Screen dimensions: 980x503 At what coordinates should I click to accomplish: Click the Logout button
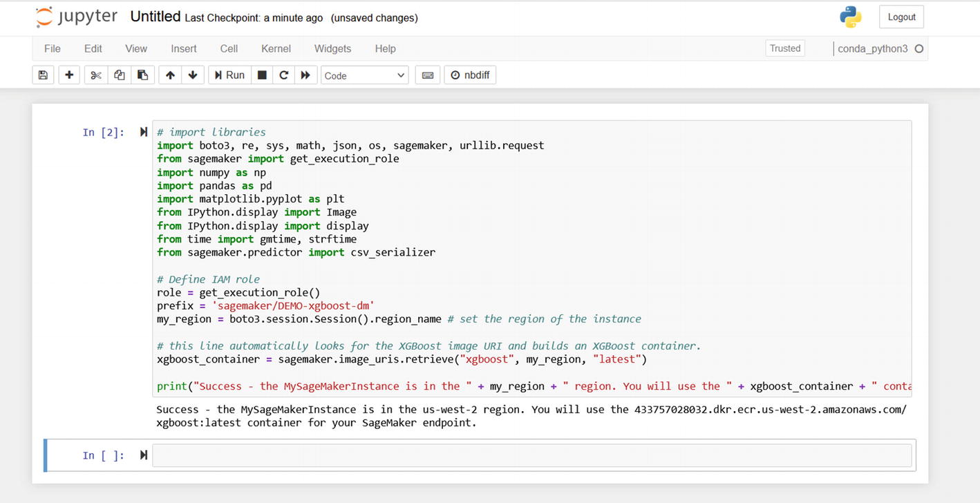901,17
